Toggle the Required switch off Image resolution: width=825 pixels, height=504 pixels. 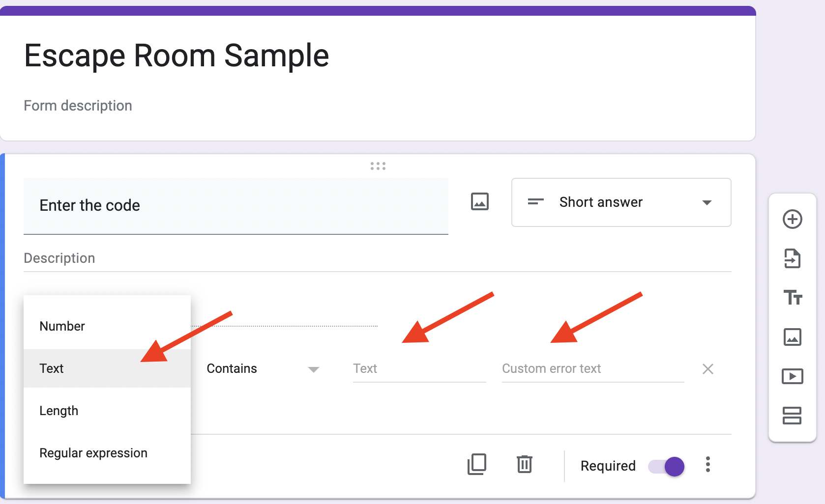tap(665, 466)
